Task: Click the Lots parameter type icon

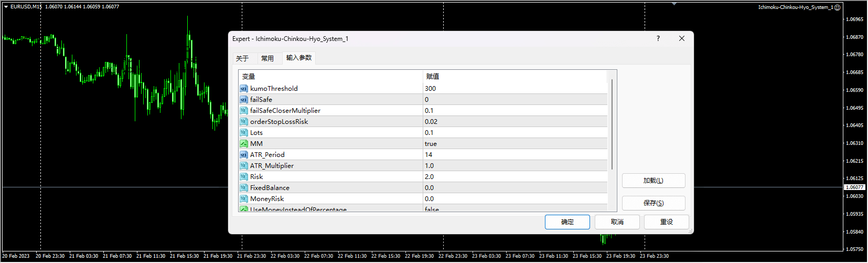Action: pos(244,133)
